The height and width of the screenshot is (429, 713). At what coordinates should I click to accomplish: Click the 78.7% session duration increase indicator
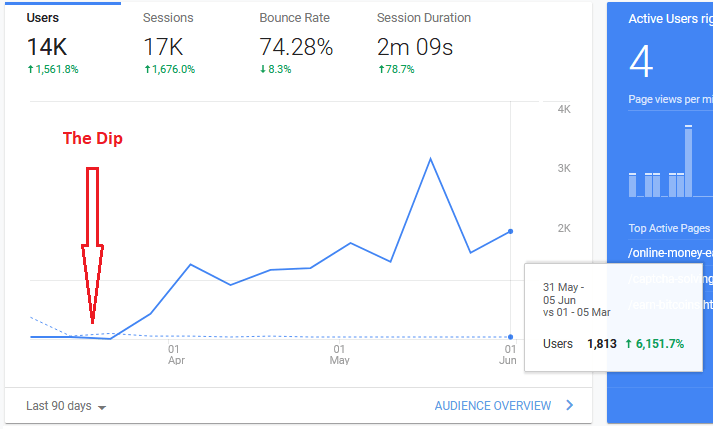396,69
